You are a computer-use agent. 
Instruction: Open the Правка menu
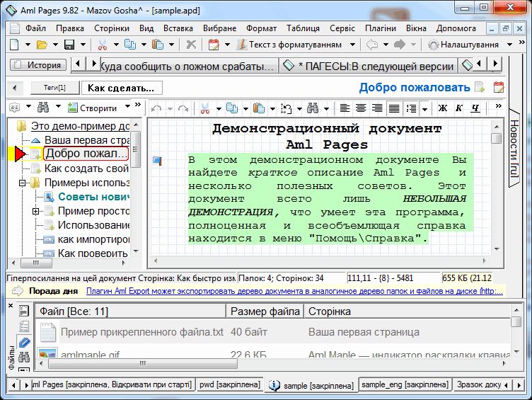pyautogui.click(x=70, y=28)
